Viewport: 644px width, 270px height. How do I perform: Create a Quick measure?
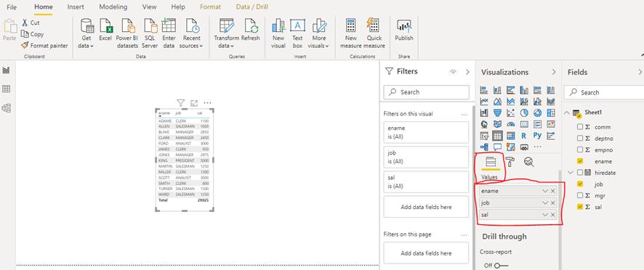click(374, 33)
